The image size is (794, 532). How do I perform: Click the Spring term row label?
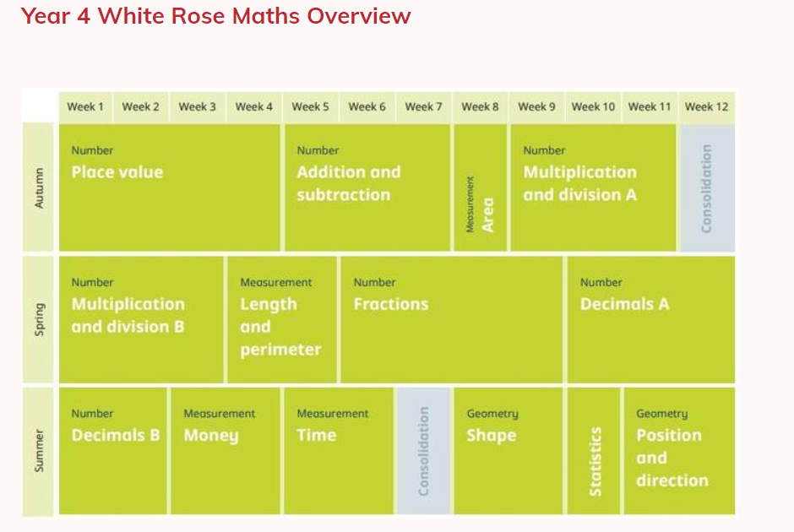[x=38, y=319]
